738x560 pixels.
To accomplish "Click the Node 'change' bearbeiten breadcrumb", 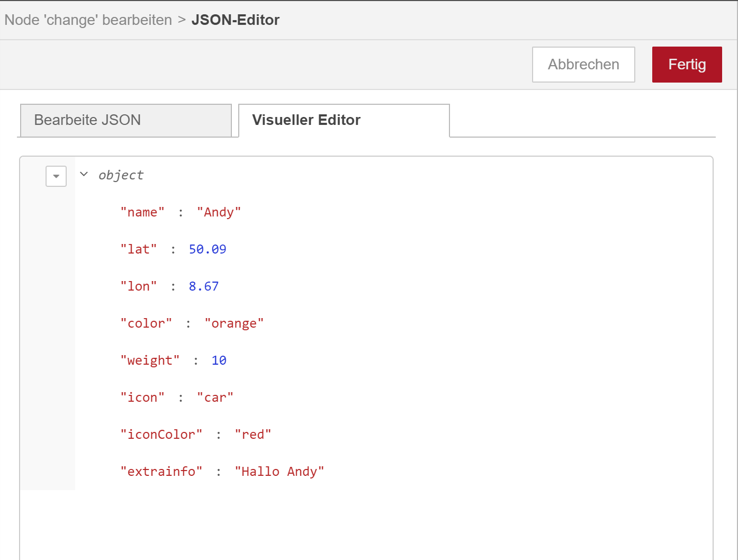I will coord(88,20).
